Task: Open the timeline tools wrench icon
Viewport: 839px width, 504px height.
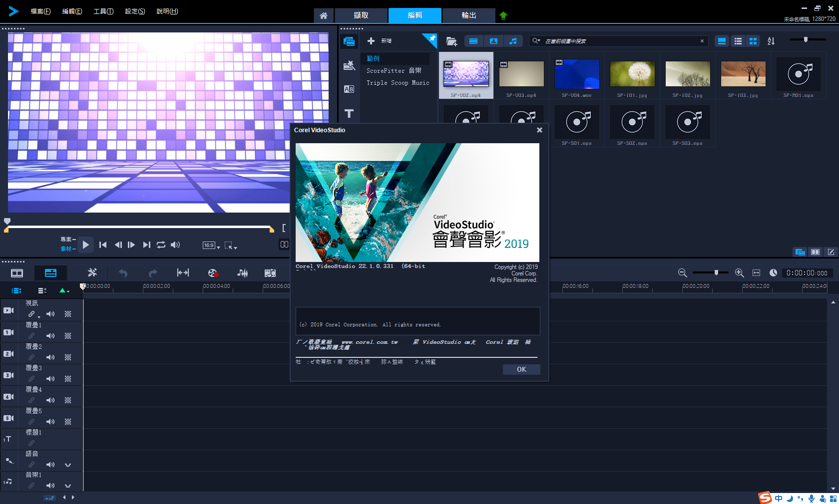Action: point(92,273)
